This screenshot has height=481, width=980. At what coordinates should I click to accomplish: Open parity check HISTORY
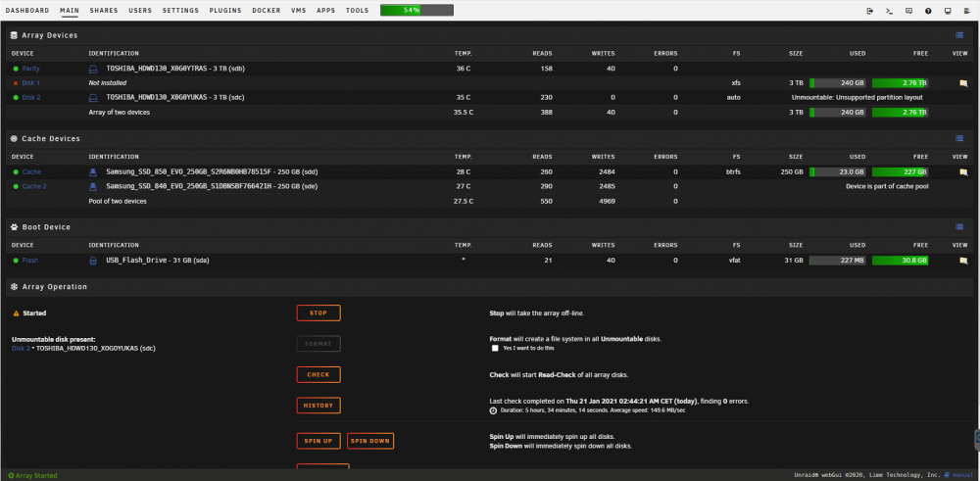(x=318, y=406)
